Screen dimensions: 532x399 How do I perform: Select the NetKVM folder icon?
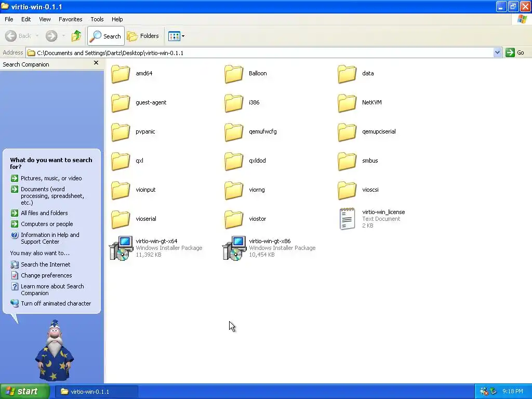[347, 103]
